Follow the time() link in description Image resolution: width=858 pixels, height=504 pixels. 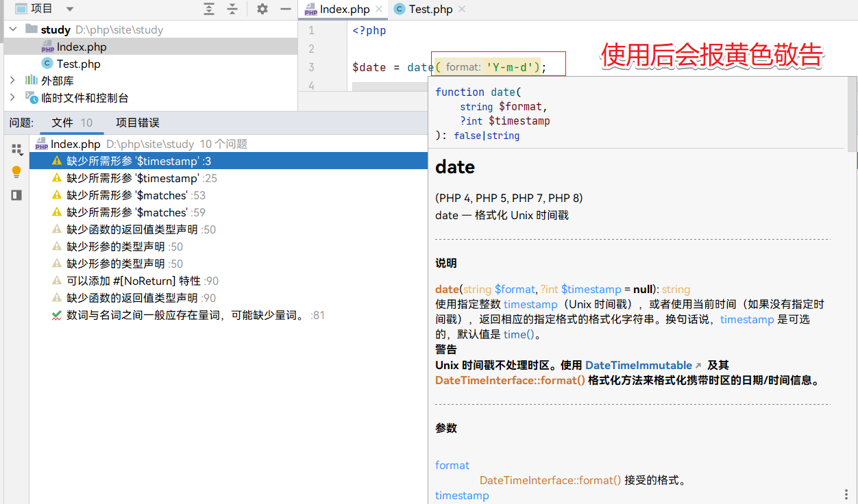coord(519,335)
